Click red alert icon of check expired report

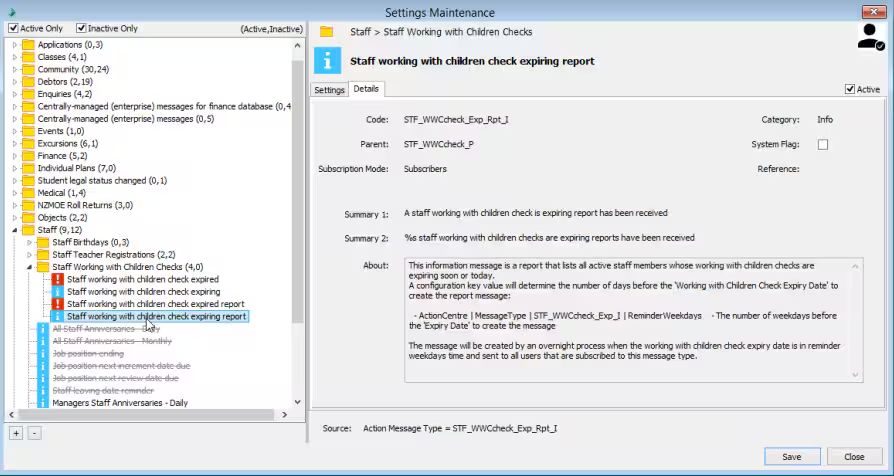point(58,304)
